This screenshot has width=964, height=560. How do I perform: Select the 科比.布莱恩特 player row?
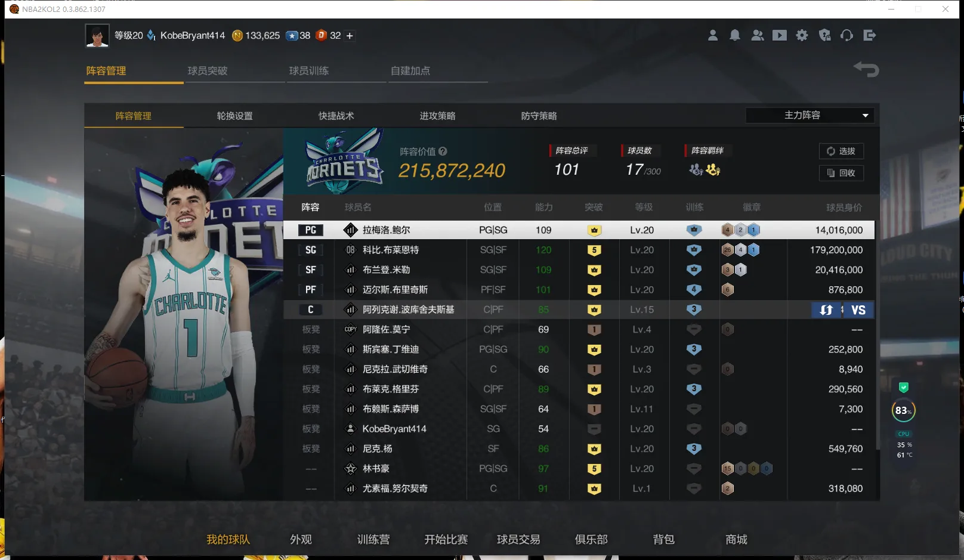point(391,250)
